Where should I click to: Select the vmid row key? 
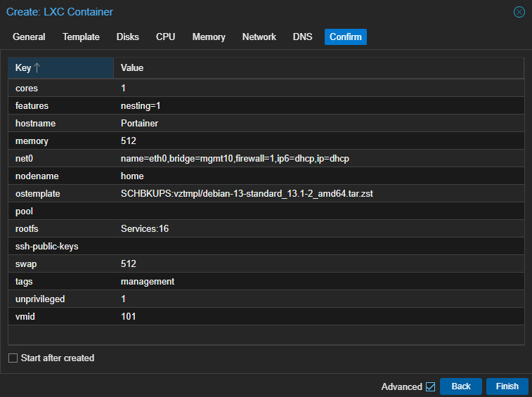click(x=25, y=317)
